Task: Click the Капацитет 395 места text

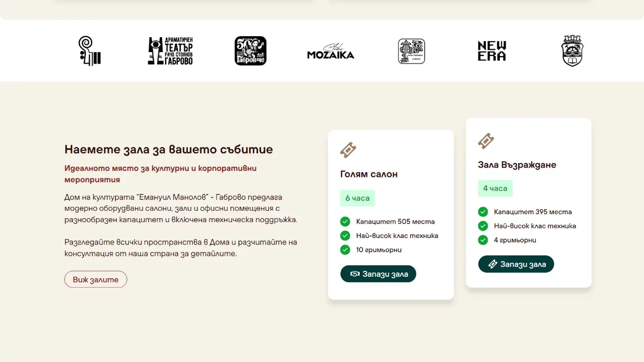Action: coord(533,212)
